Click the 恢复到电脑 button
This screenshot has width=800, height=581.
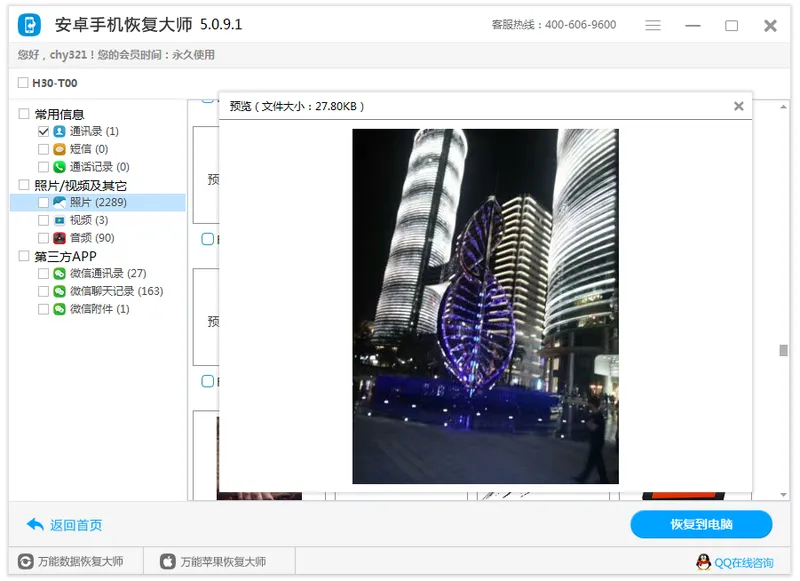pyautogui.click(x=701, y=525)
